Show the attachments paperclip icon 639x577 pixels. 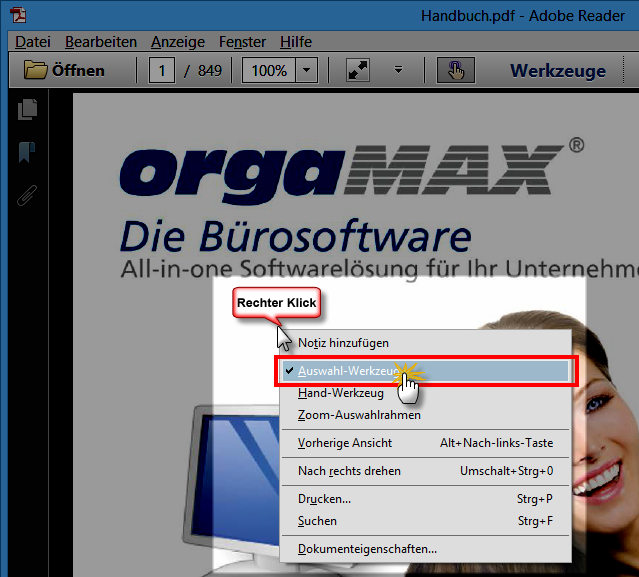[x=27, y=195]
